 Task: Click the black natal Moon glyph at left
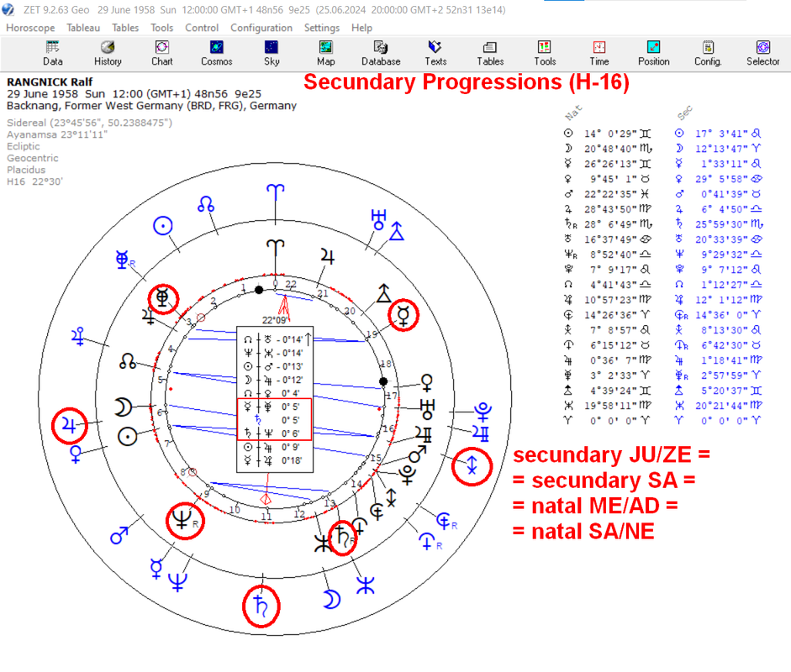pyautogui.click(x=123, y=407)
